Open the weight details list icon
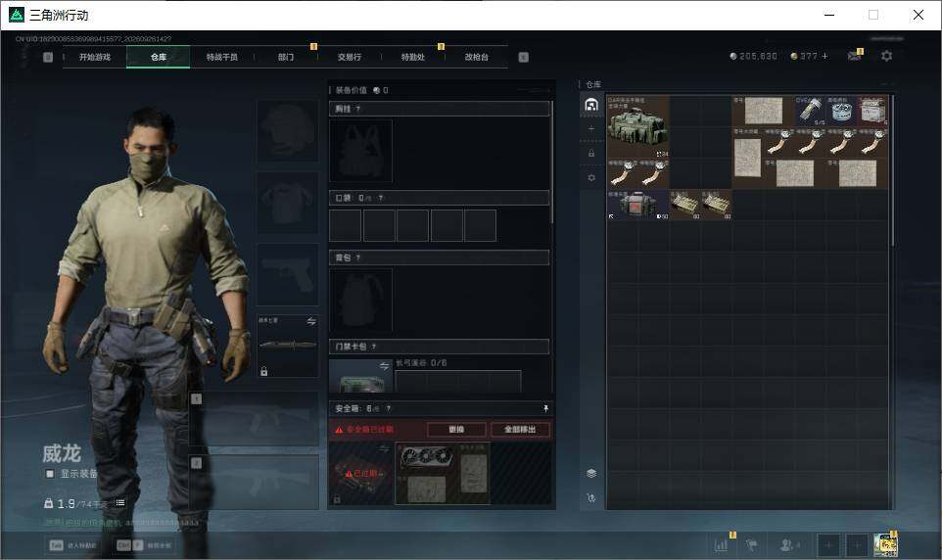The width and height of the screenshot is (942, 560). (x=120, y=503)
